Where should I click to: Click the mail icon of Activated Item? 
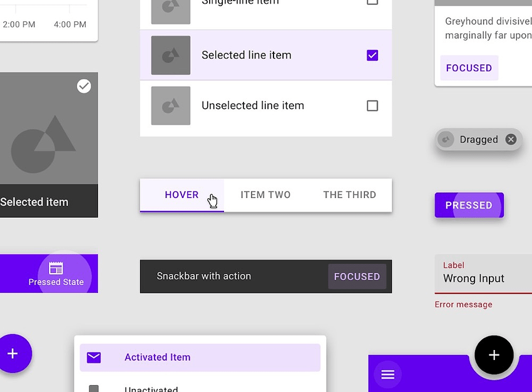(x=94, y=358)
